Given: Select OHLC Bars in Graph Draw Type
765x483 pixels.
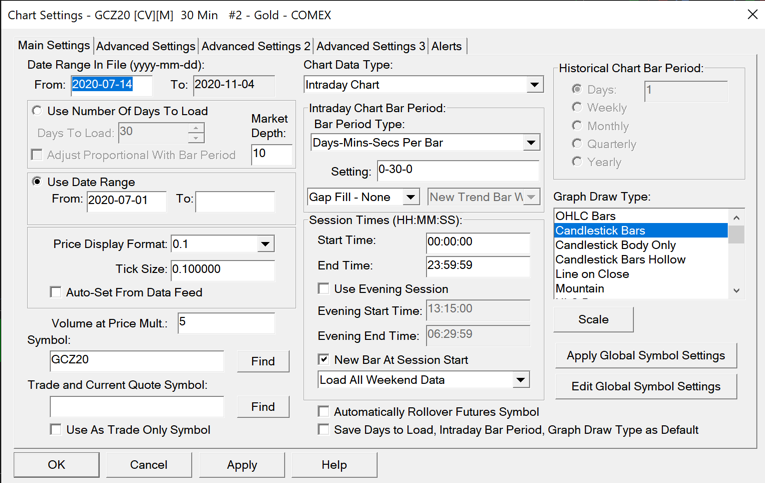Looking at the screenshot, I should coord(586,216).
